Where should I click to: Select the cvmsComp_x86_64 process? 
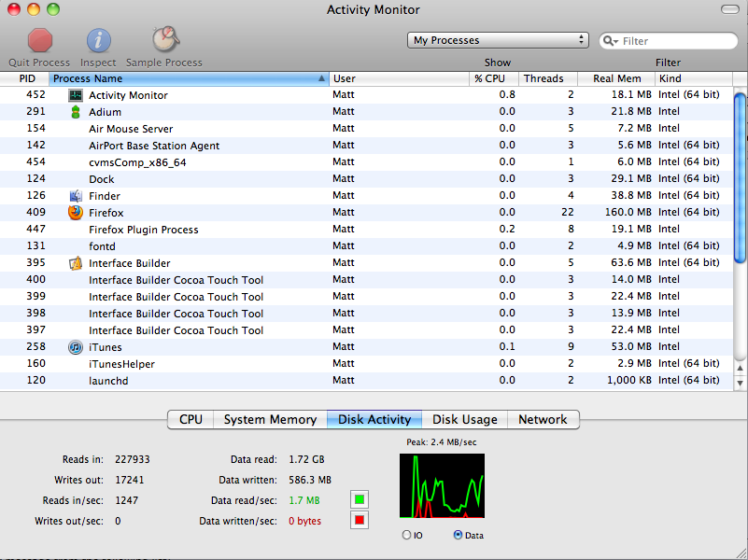366,162
